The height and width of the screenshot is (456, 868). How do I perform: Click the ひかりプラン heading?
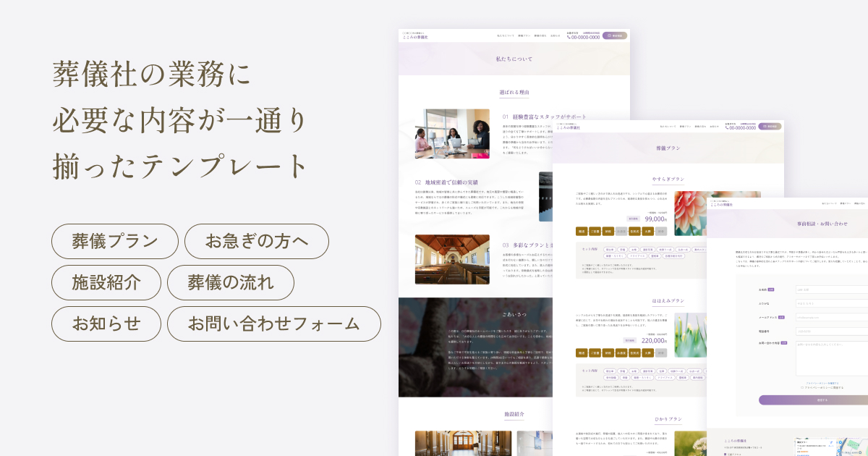668,419
